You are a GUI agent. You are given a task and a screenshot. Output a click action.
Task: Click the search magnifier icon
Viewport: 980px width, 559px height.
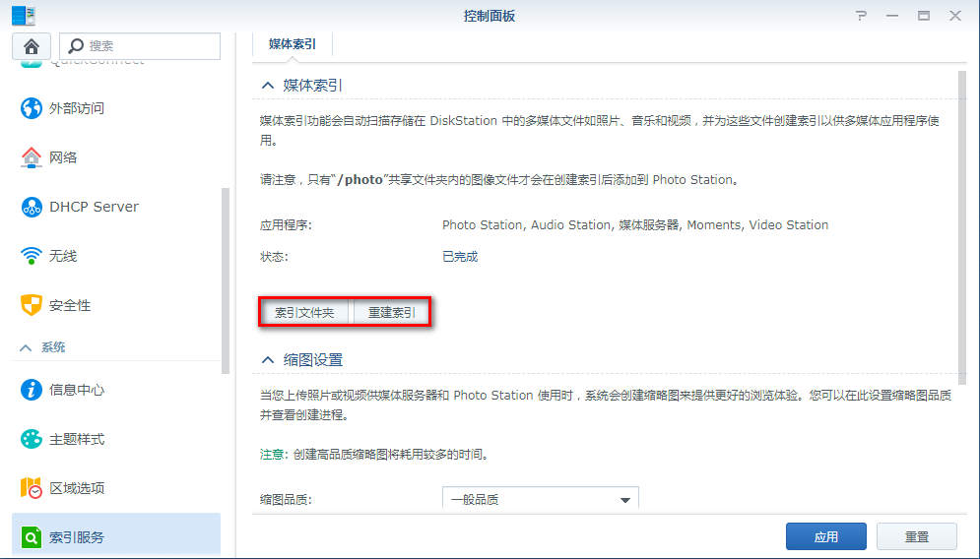pyautogui.click(x=76, y=45)
